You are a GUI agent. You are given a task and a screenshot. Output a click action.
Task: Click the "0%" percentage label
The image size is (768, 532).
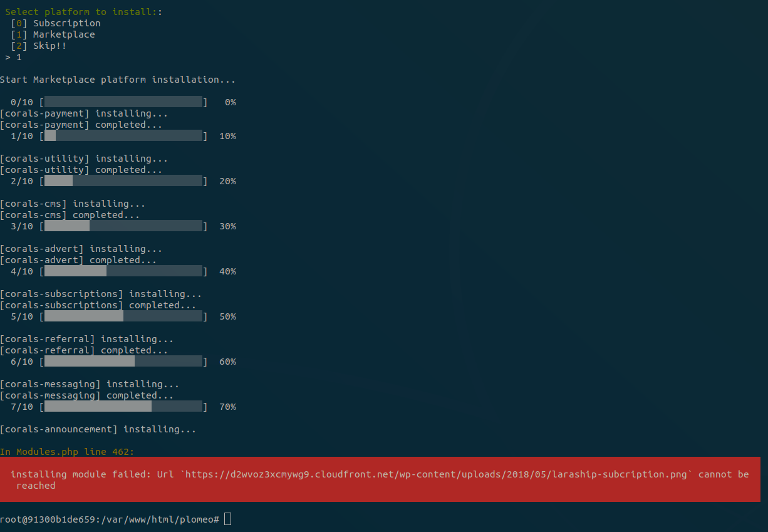(231, 102)
